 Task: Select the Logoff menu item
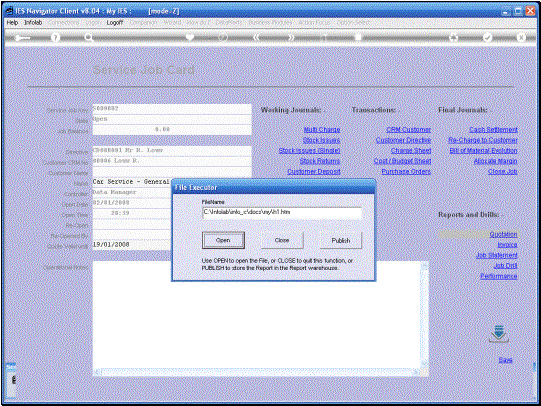[115, 22]
